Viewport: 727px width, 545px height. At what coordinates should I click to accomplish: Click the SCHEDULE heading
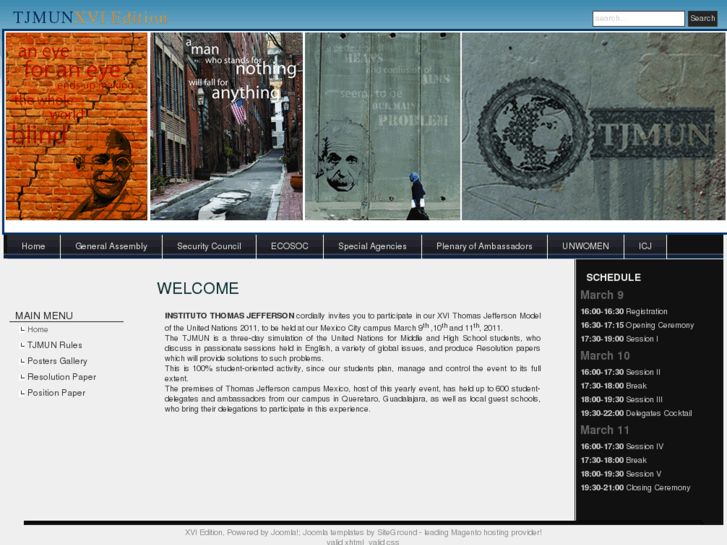click(x=613, y=277)
